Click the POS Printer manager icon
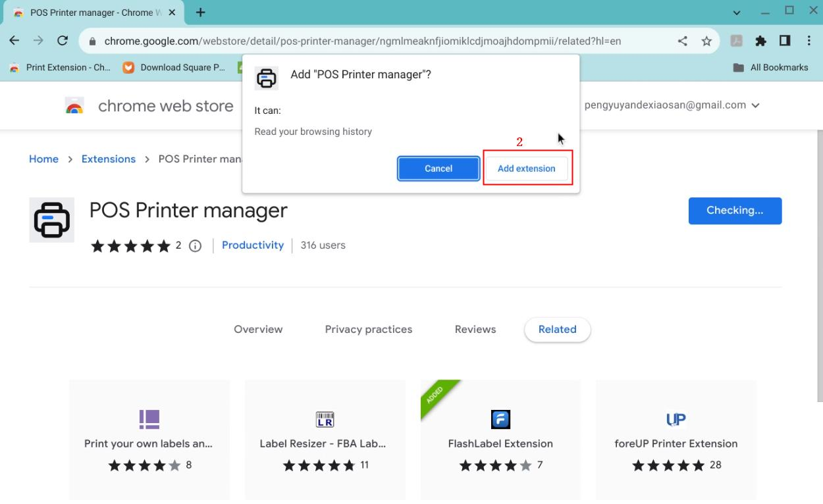The height and width of the screenshot is (504, 823). pyautogui.click(x=51, y=220)
